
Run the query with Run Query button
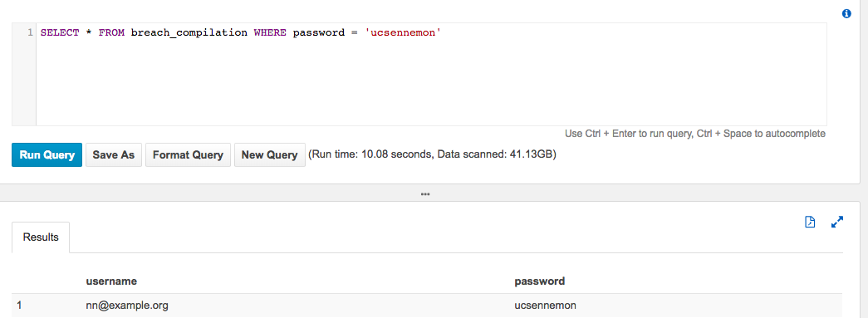click(47, 155)
